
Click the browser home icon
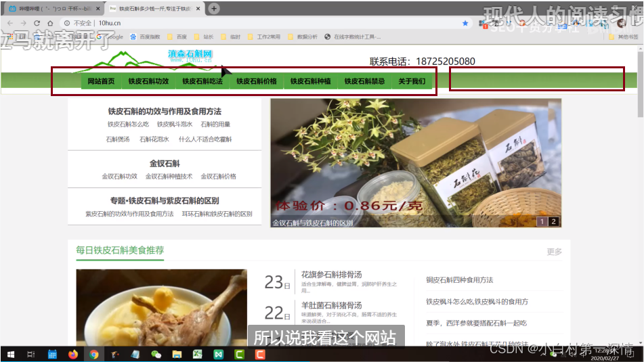pos(50,23)
